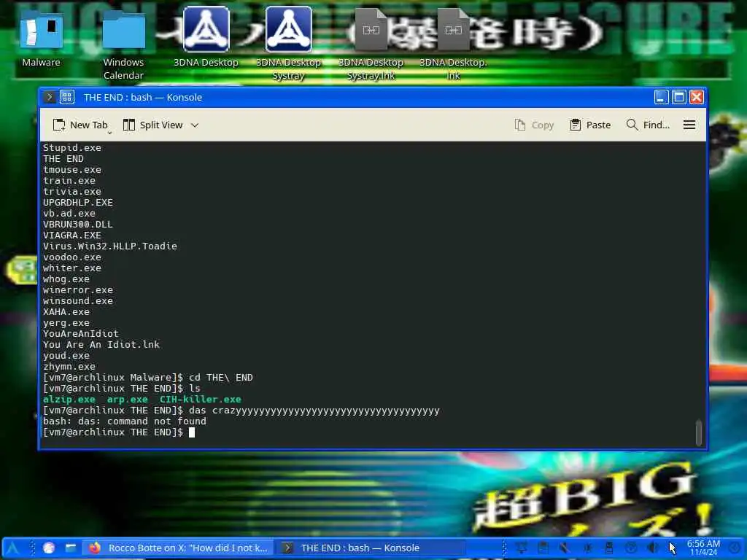747x560 pixels.
Task: Open the clipboard tray icon
Action: [543, 548]
